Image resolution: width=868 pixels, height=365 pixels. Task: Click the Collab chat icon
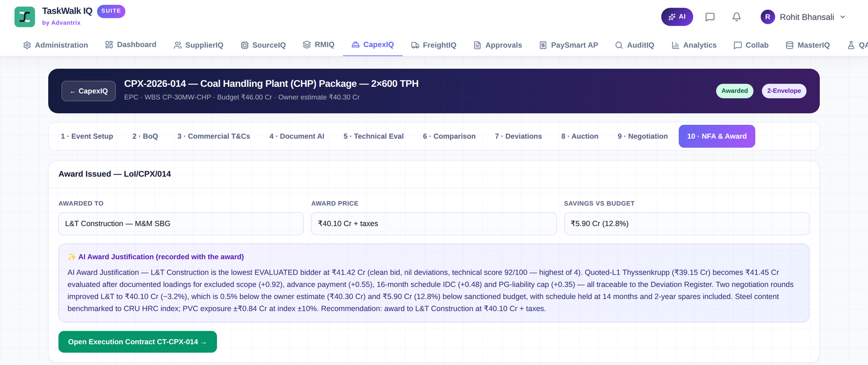point(738,45)
